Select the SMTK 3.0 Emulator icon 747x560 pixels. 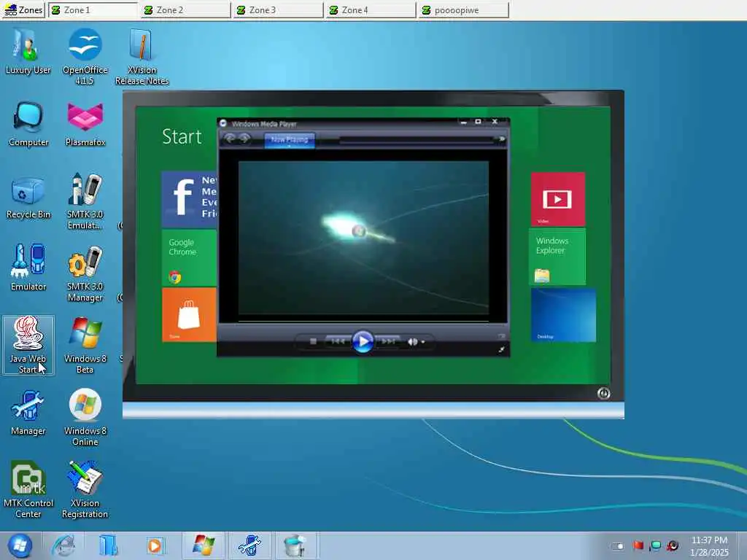click(x=85, y=201)
